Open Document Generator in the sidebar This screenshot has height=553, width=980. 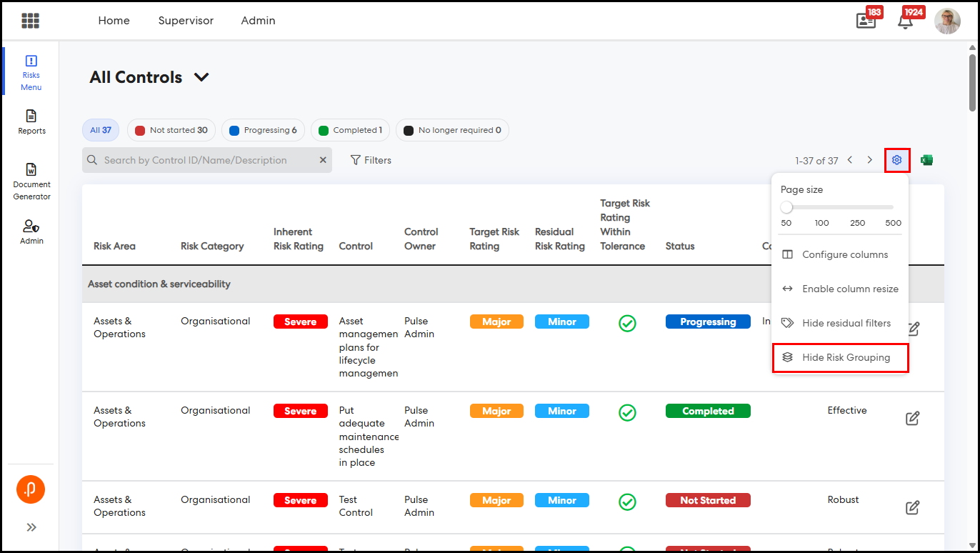31,181
